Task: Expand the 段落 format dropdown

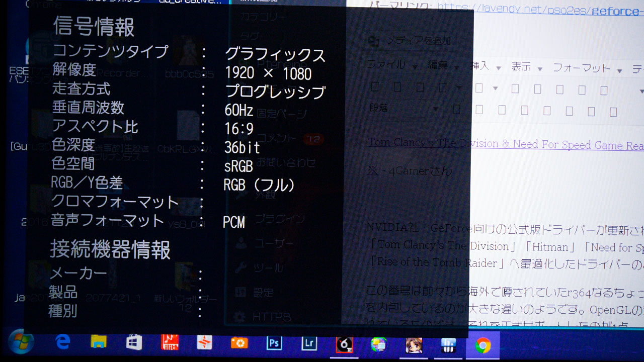Action: coord(404,108)
